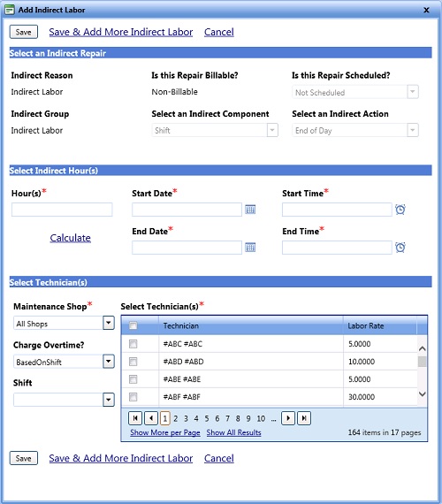Open the Start Date calendar picker
Screen dimensions: 442x504
[250, 210]
